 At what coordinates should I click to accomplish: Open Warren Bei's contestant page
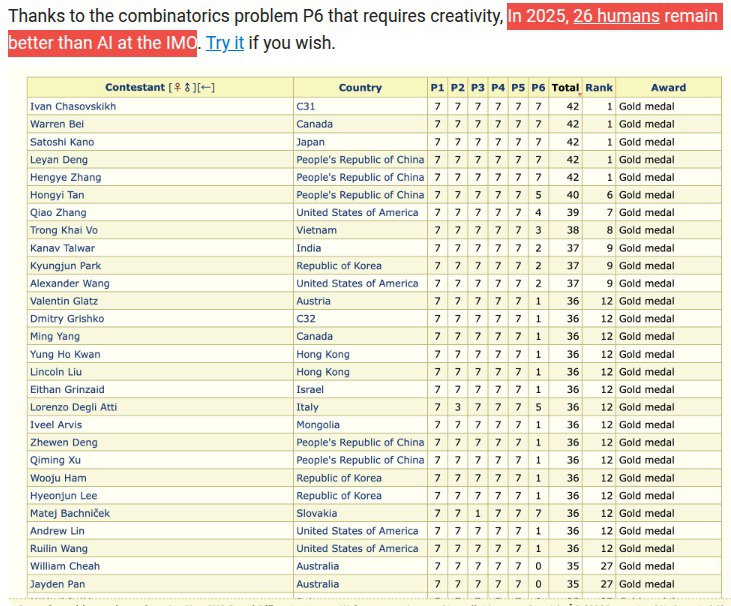[54, 124]
